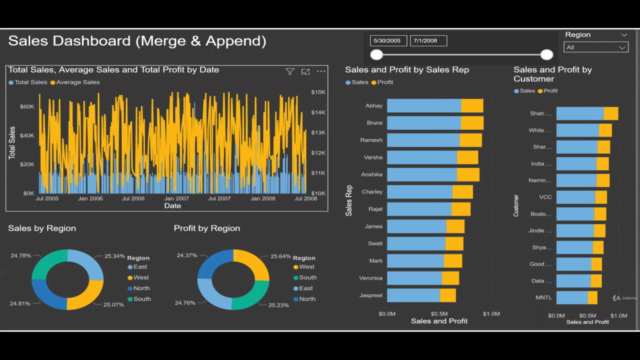
Task: Select South in Sales by Region legend
Action: coord(139,299)
